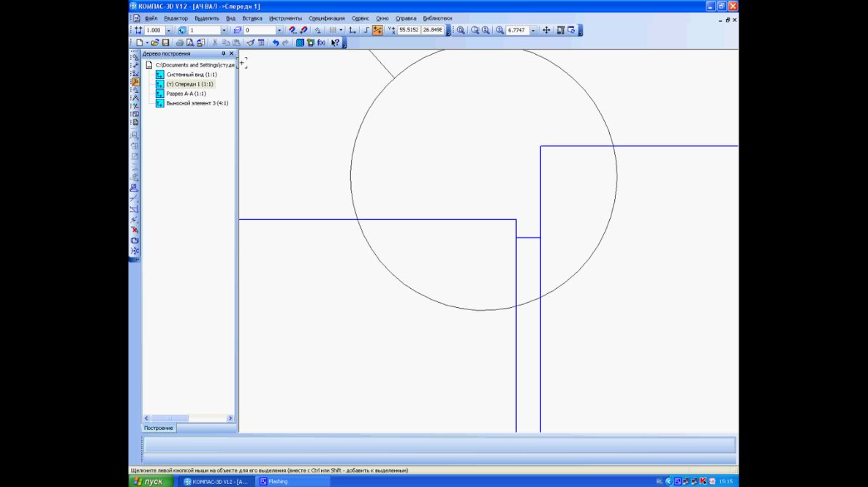Viewport: 868px width, 487px height.
Task: Toggle the orthogonal drawing mode button
Action: (366, 30)
